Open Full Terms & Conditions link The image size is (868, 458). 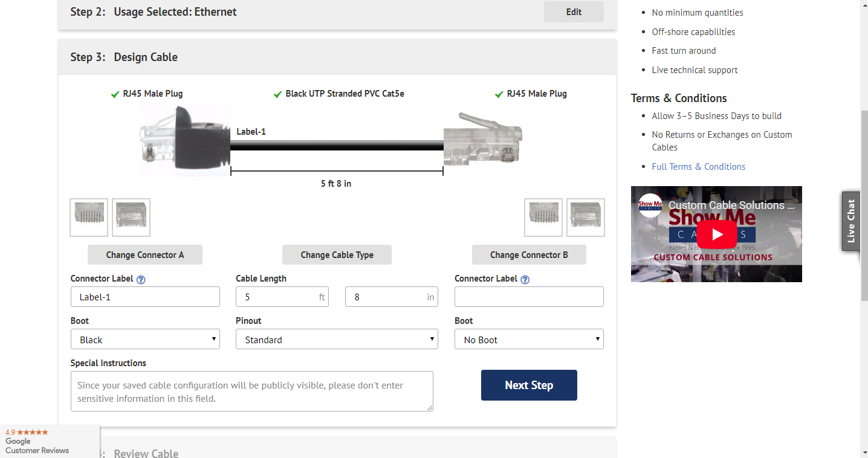[698, 167]
